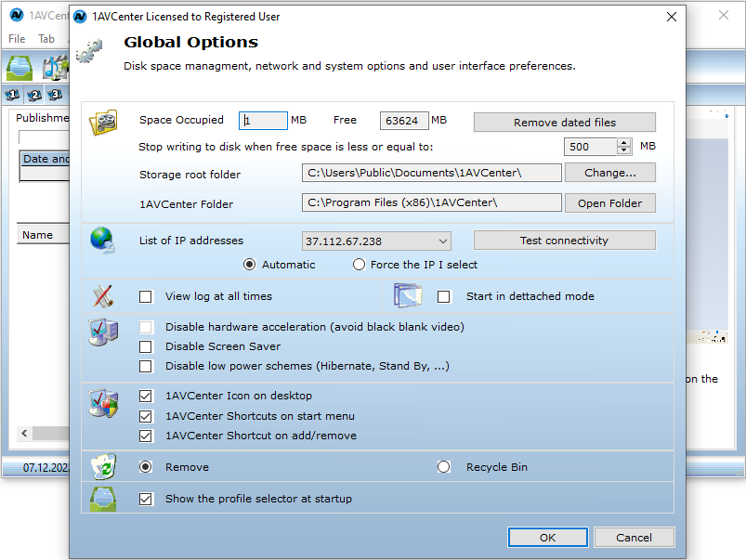Image resolution: width=746 pixels, height=560 pixels.
Task: Click main window green tray toolbar icon
Action: coord(19,68)
